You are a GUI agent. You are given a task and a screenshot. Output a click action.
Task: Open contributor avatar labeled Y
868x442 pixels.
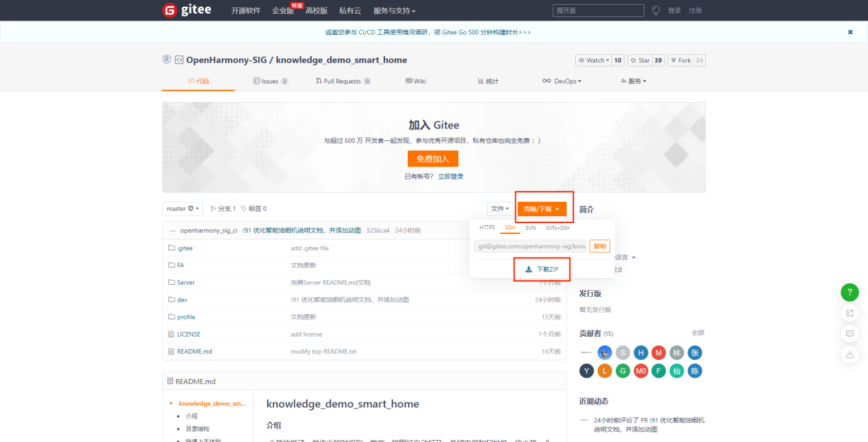tap(587, 371)
